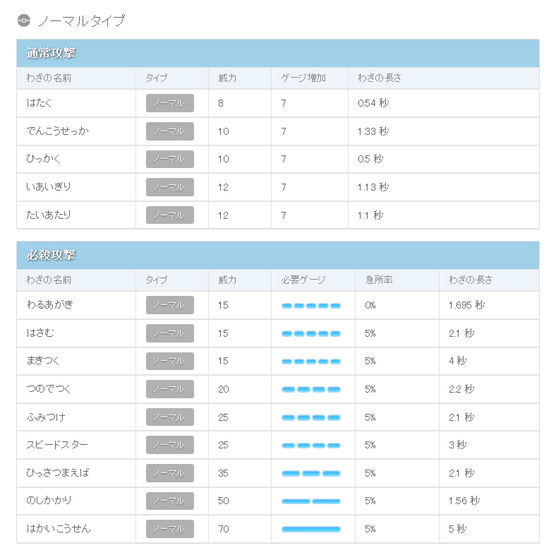This screenshot has height=560, width=556.
Task: Click the move name たいあたり
Action: (49, 215)
